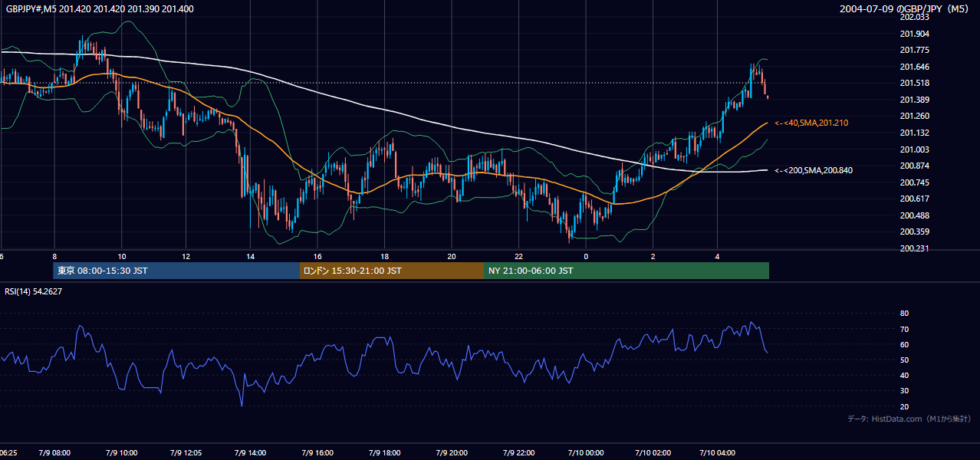Click bottom time label 7/10 04:00

[719, 453]
